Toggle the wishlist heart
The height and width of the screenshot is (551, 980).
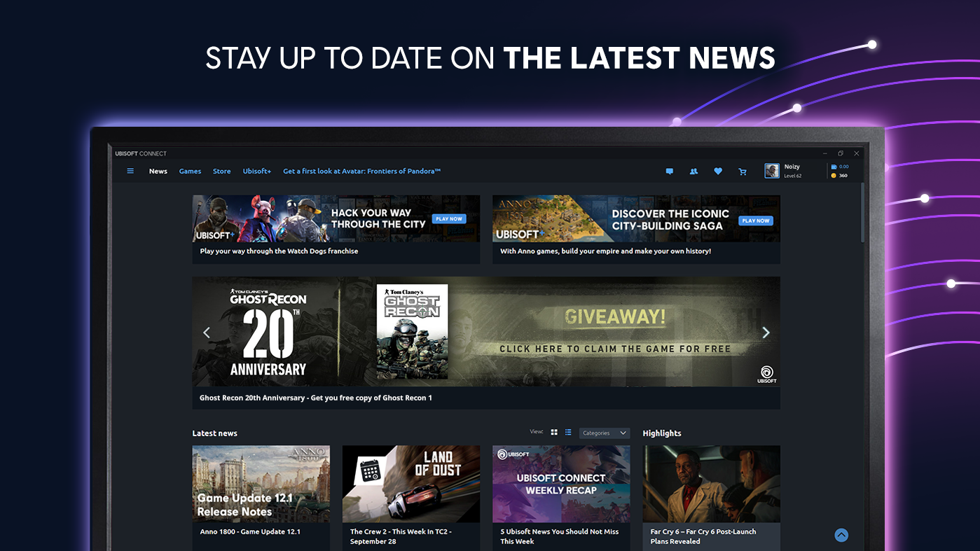pyautogui.click(x=718, y=171)
